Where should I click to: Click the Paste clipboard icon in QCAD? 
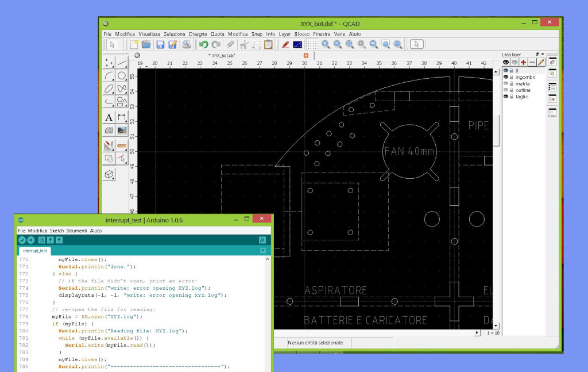268,45
